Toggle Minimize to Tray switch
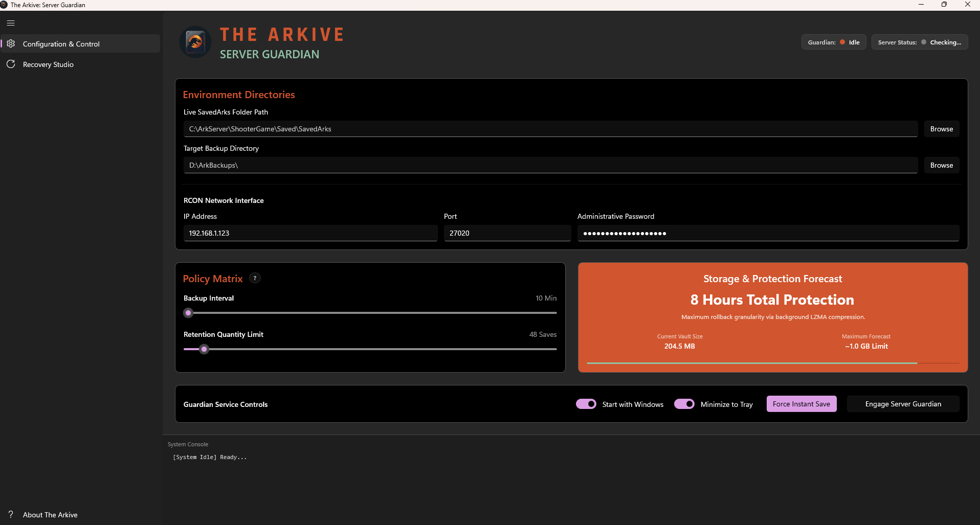Screen dimensions: 980x525 tap(684, 404)
